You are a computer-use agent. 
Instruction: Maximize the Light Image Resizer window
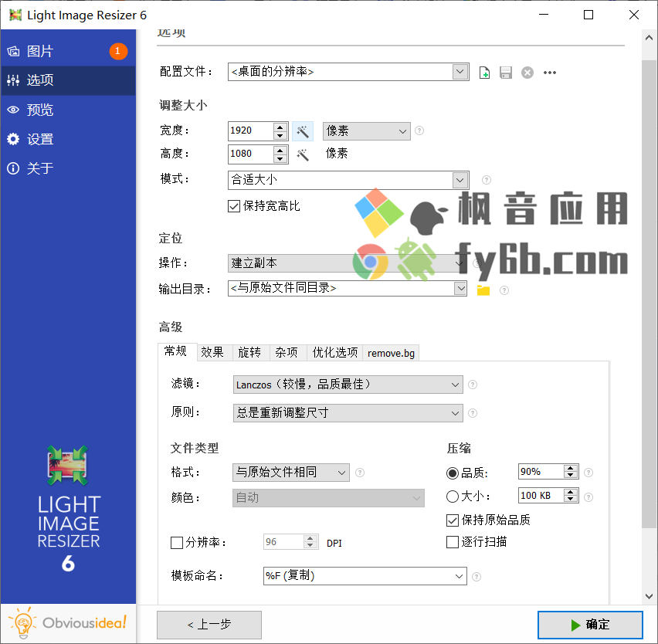coord(588,15)
